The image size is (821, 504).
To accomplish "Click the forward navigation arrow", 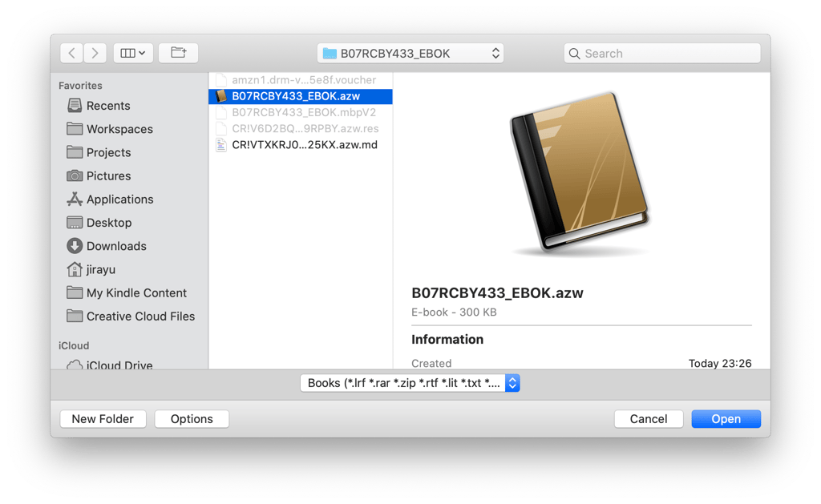I will [x=95, y=54].
